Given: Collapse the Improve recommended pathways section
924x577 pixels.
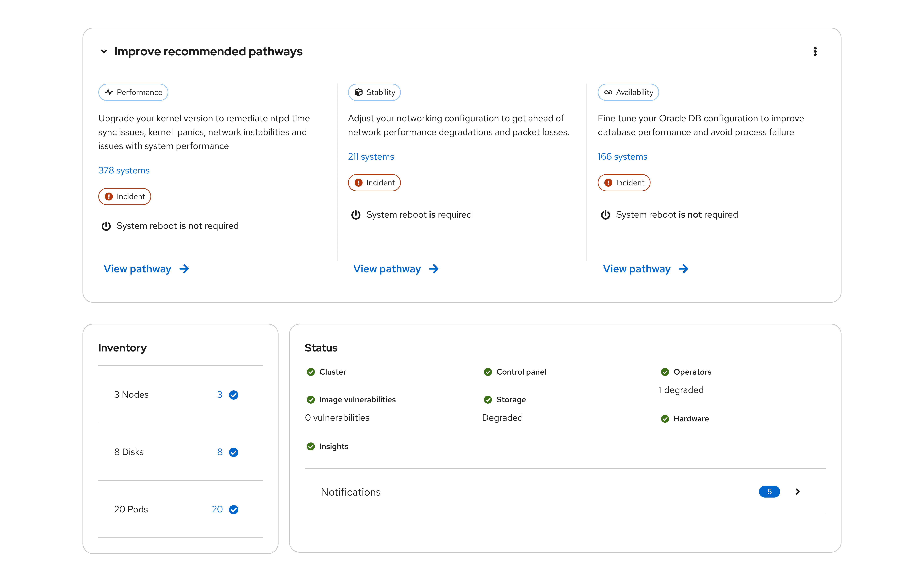Looking at the screenshot, I should 103,51.
